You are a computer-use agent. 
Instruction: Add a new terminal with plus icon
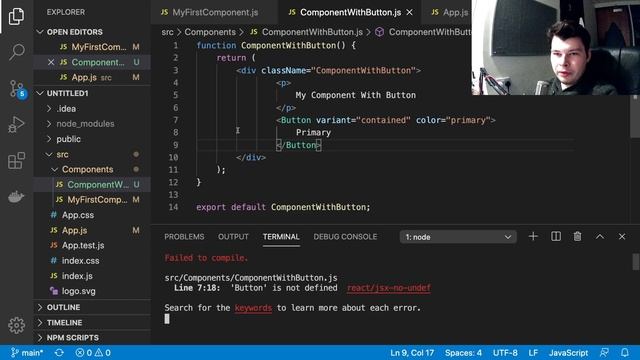(533, 236)
